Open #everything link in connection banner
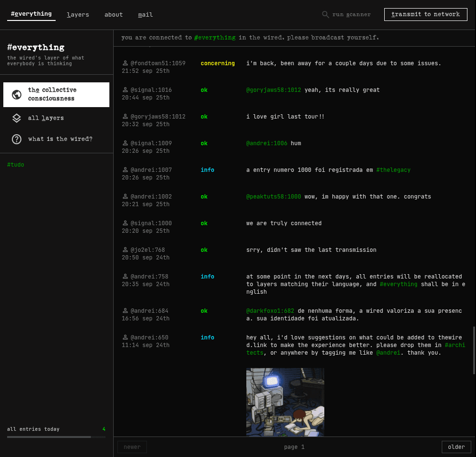The height and width of the screenshot is (457, 476). coord(215,38)
